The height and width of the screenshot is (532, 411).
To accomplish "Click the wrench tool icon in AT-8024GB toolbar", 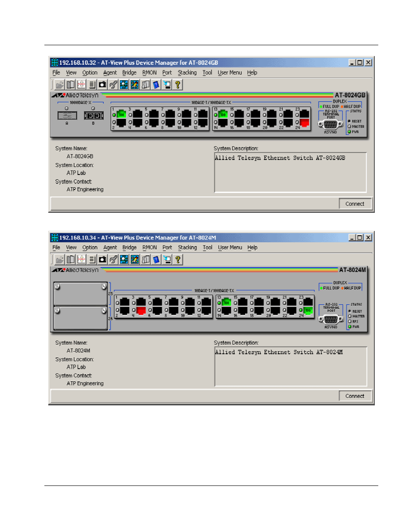I will point(113,85).
